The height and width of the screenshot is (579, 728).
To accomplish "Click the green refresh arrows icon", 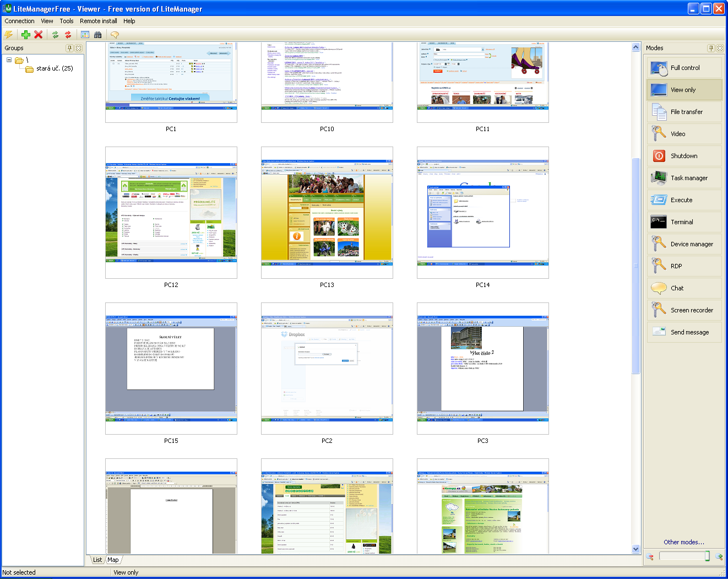I will [x=55, y=35].
